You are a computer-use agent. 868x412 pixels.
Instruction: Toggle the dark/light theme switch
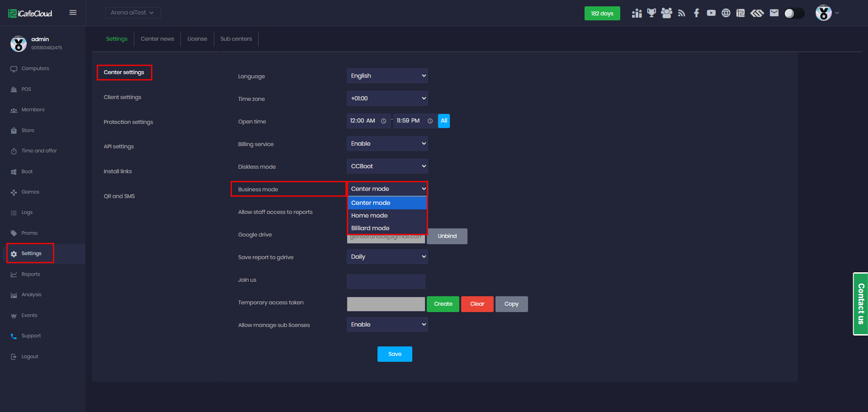tap(794, 14)
